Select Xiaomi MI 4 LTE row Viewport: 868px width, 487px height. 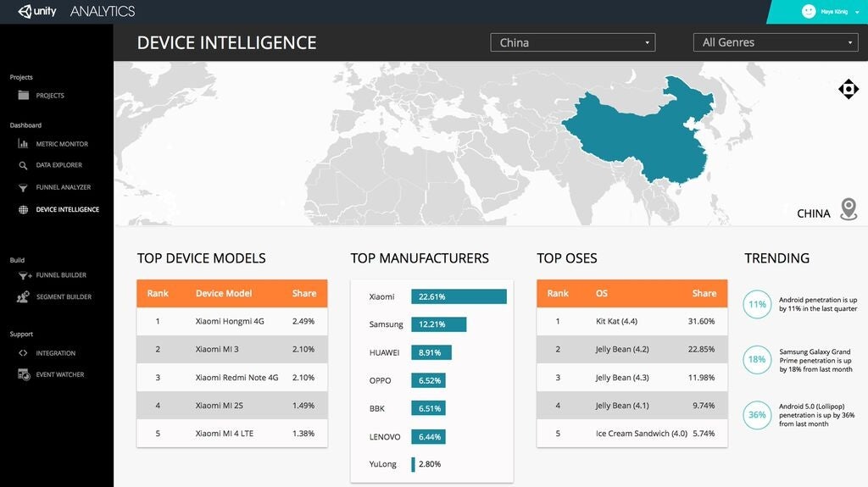point(232,434)
